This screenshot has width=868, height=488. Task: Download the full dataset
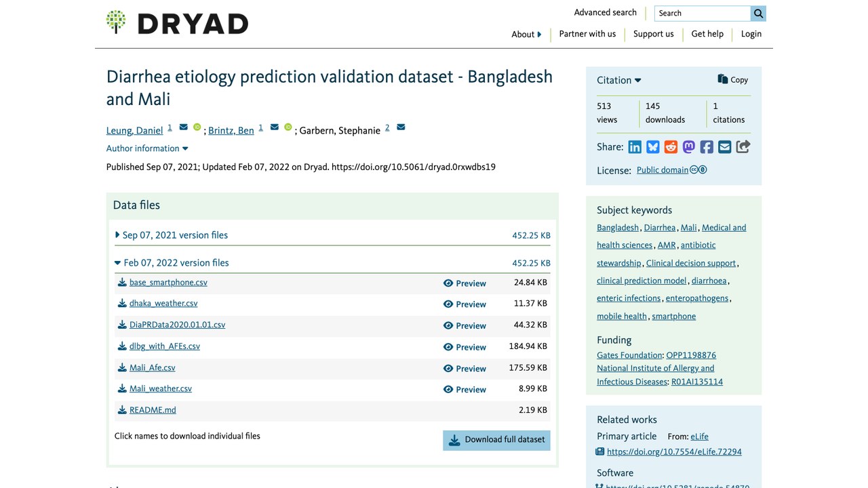coord(497,440)
